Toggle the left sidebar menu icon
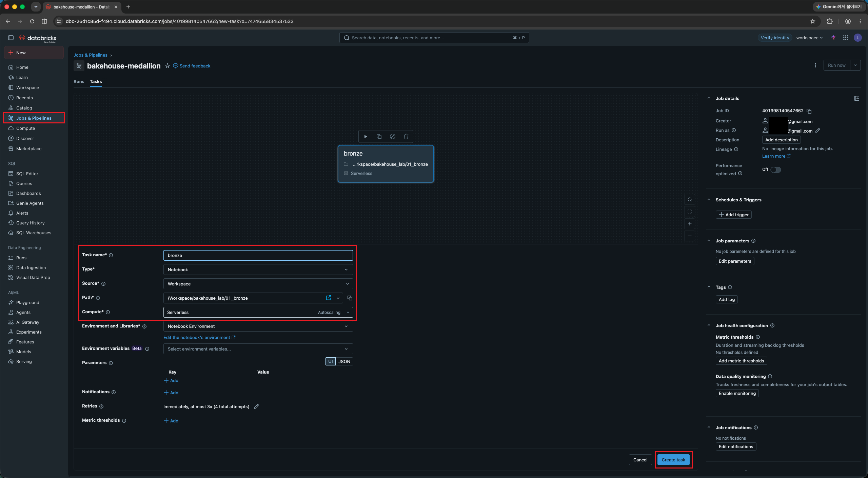This screenshot has height=478, width=868. (x=11, y=38)
